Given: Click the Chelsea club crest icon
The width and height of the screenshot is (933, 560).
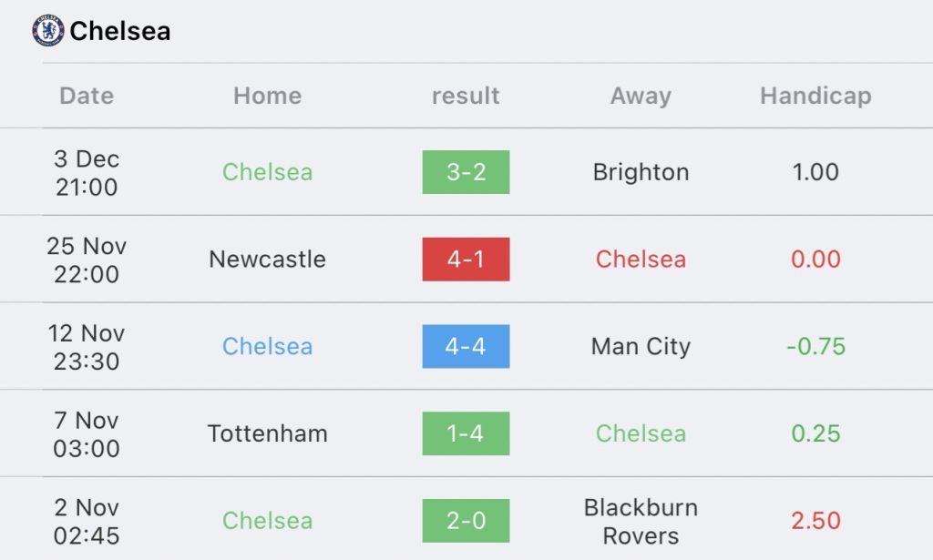Looking at the screenshot, I should coord(48,30).
